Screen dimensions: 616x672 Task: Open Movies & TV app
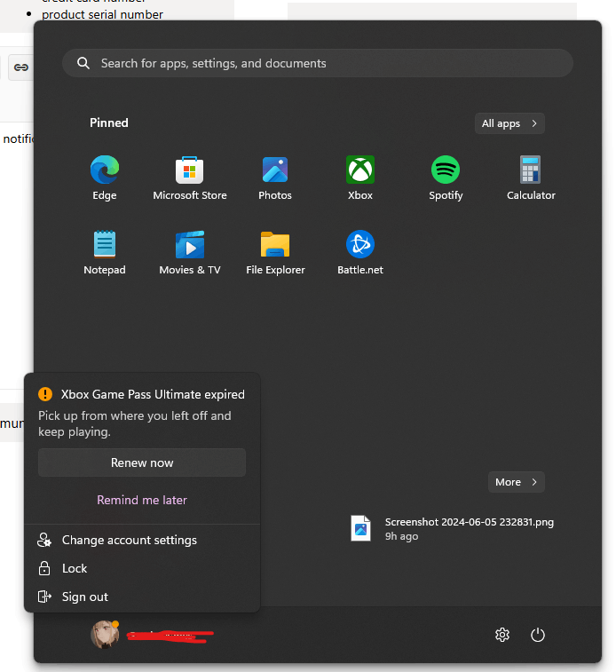190,252
